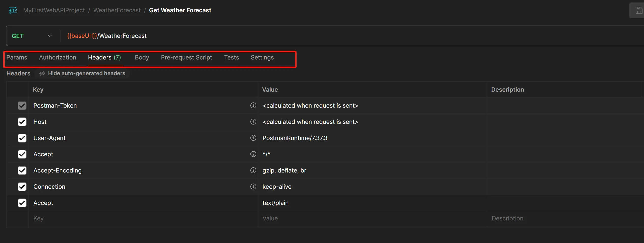The width and height of the screenshot is (644, 243).
Task: Show info icon for Accept */* header
Action: [x=253, y=154]
